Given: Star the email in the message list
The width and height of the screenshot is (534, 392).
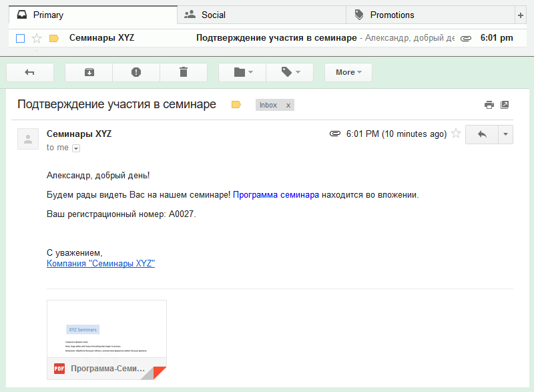Looking at the screenshot, I should (x=37, y=38).
